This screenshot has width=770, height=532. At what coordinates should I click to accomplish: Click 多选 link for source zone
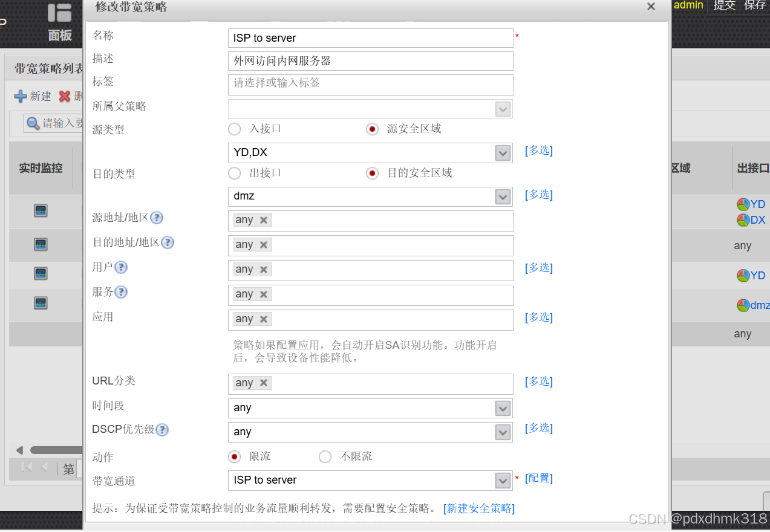click(x=539, y=151)
